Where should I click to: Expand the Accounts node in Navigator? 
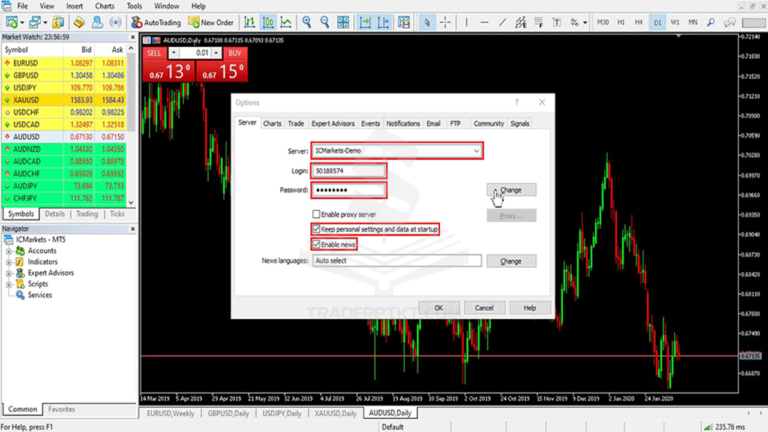(9, 251)
